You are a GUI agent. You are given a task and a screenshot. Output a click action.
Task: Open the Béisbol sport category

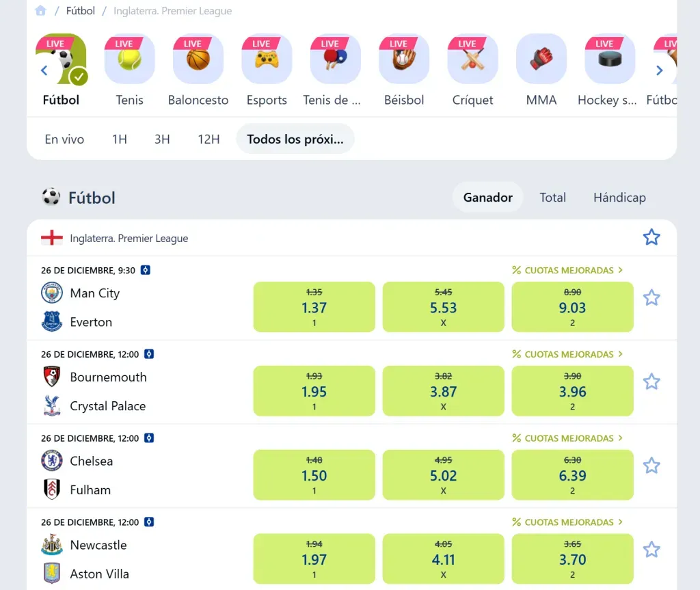pyautogui.click(x=403, y=59)
